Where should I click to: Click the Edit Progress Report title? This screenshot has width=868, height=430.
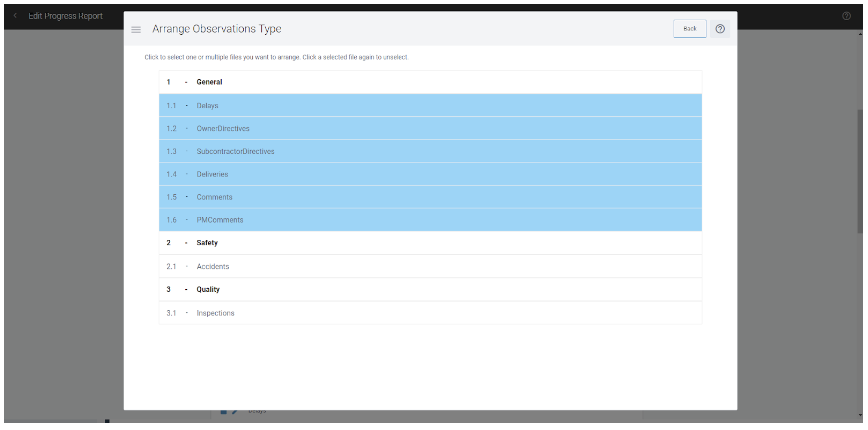tap(65, 16)
